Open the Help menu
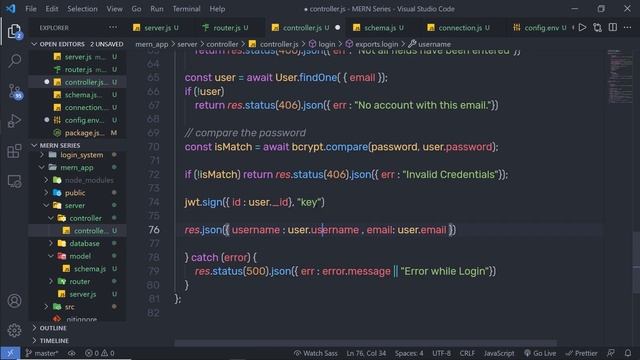 tap(217, 9)
